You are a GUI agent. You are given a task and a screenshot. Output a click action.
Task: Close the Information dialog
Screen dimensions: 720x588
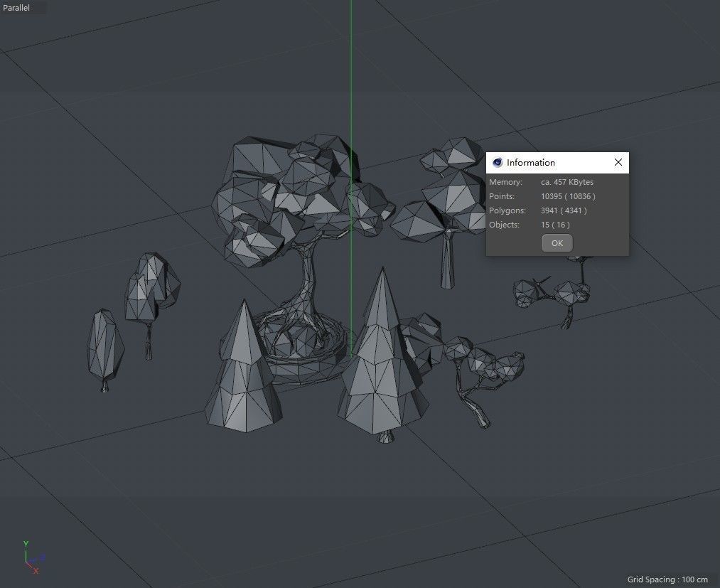pyautogui.click(x=618, y=162)
